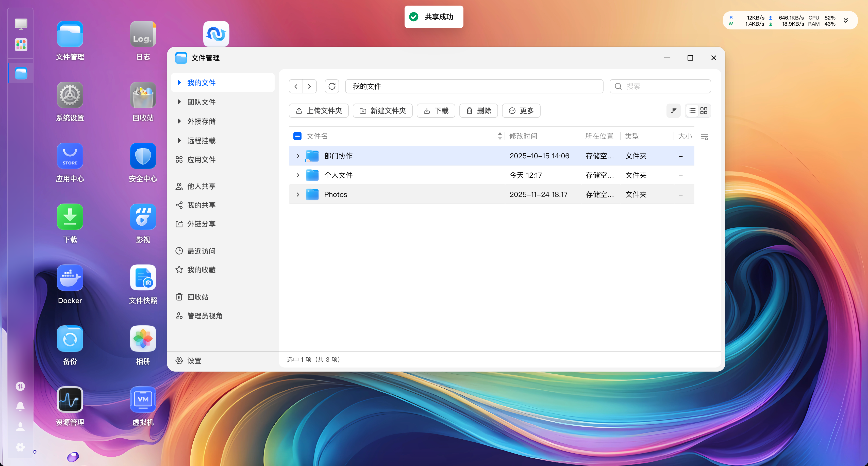Open the 文件快照 snapshot app

click(143, 278)
